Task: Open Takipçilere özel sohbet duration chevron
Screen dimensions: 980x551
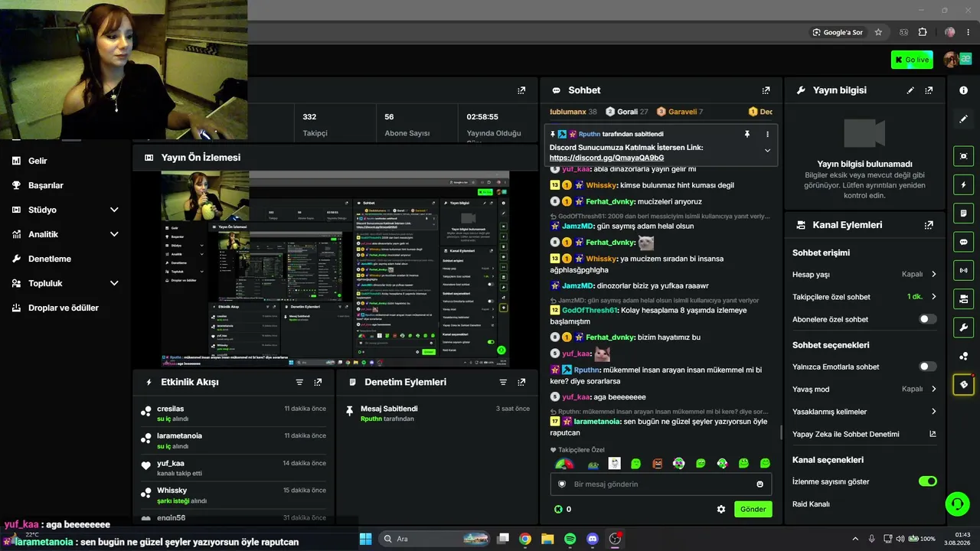Action: point(933,297)
